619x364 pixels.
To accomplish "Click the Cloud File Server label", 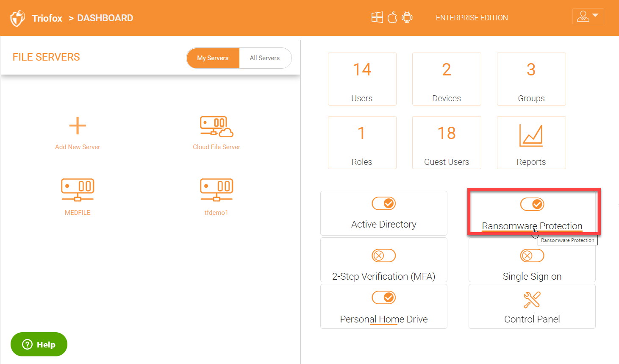I will point(217,147).
